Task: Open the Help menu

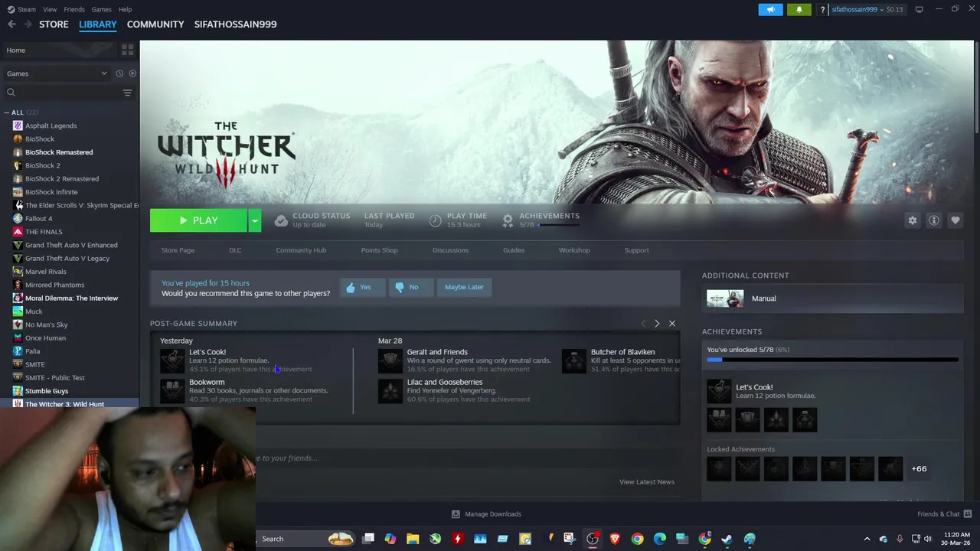Action: click(x=125, y=9)
